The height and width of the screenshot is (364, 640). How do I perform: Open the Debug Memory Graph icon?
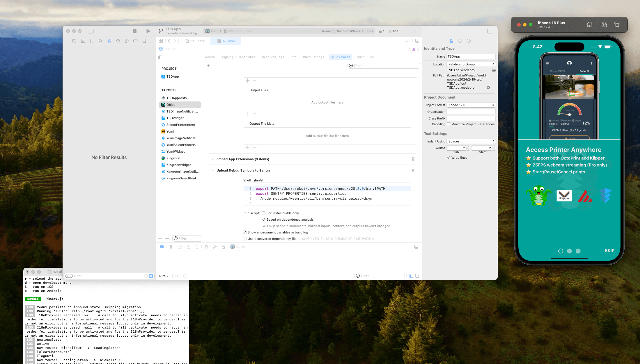click(x=215, y=247)
